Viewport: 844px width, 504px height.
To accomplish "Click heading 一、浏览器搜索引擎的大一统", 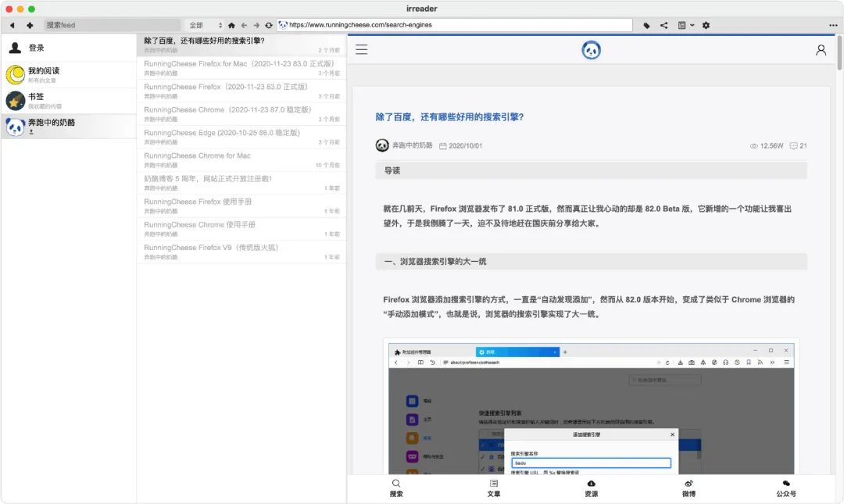I will 591,261.
